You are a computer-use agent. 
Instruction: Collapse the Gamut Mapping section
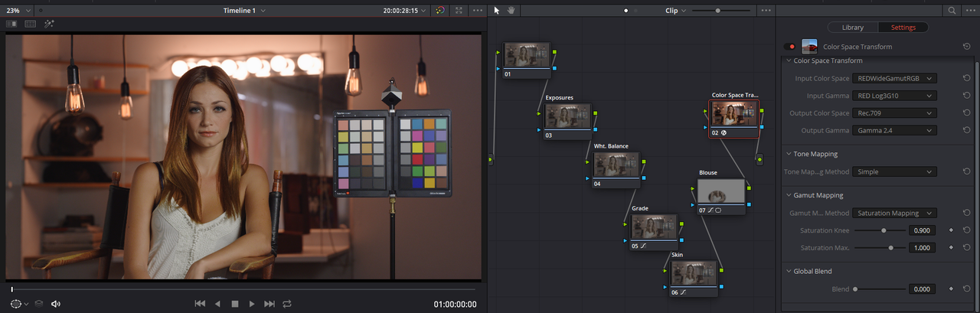click(788, 195)
